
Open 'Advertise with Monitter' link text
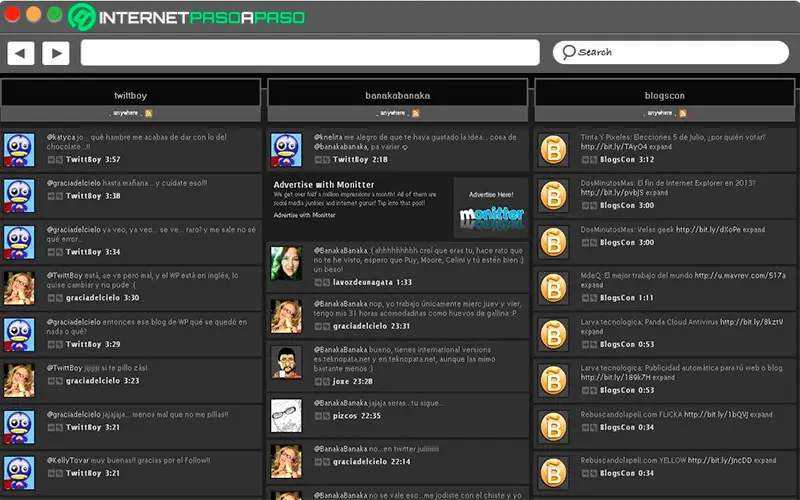[305, 215]
